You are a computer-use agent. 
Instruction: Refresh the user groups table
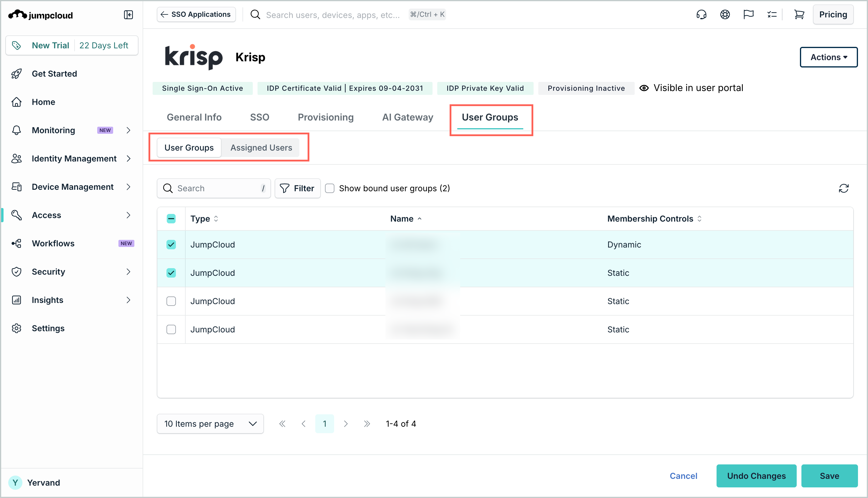point(843,189)
